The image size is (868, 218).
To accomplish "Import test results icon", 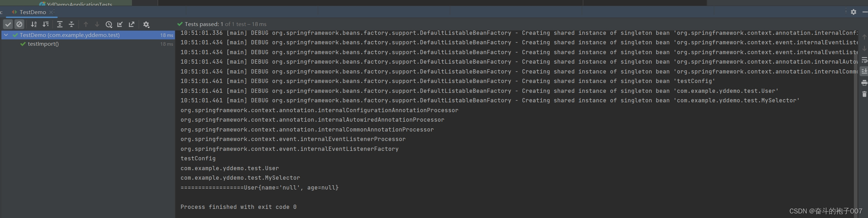I will click(120, 24).
